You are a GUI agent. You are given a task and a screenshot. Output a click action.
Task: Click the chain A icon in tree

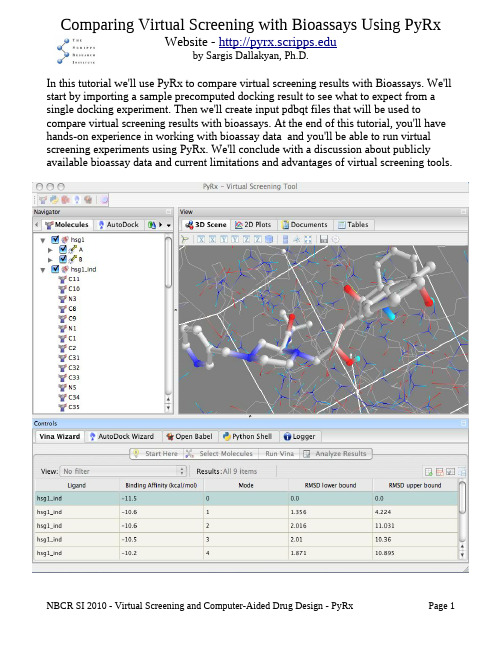[73, 249]
